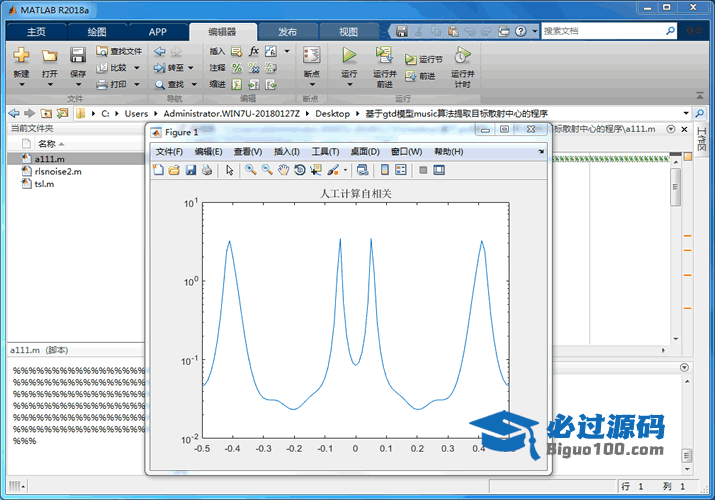Click the Find (查找) magnifier button
Viewport: 715px width, 500px height.
pos(169,84)
